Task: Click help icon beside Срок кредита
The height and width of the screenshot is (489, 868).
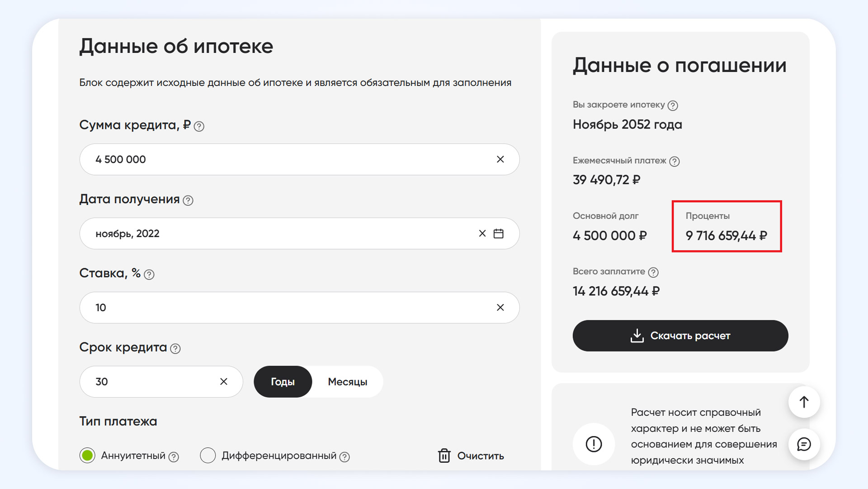Action: 175,349
